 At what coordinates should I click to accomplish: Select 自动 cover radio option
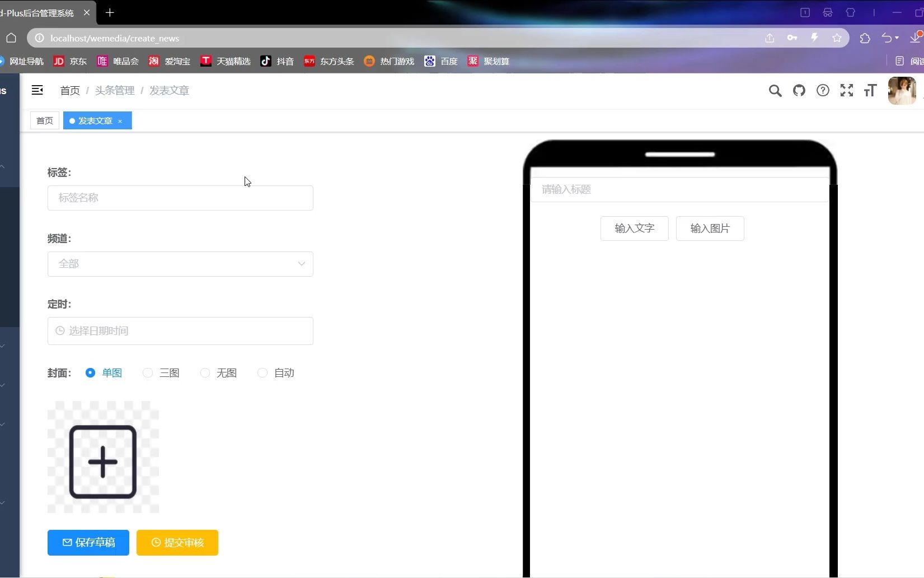click(x=275, y=373)
